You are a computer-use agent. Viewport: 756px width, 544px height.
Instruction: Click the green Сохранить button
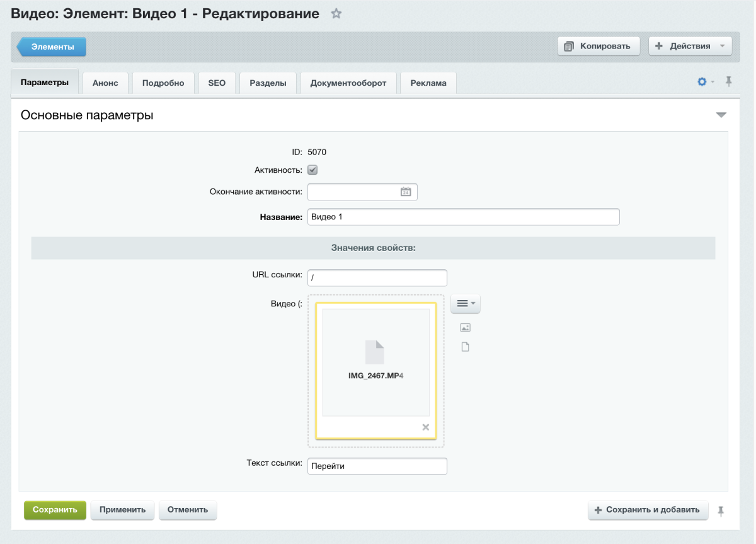point(55,510)
